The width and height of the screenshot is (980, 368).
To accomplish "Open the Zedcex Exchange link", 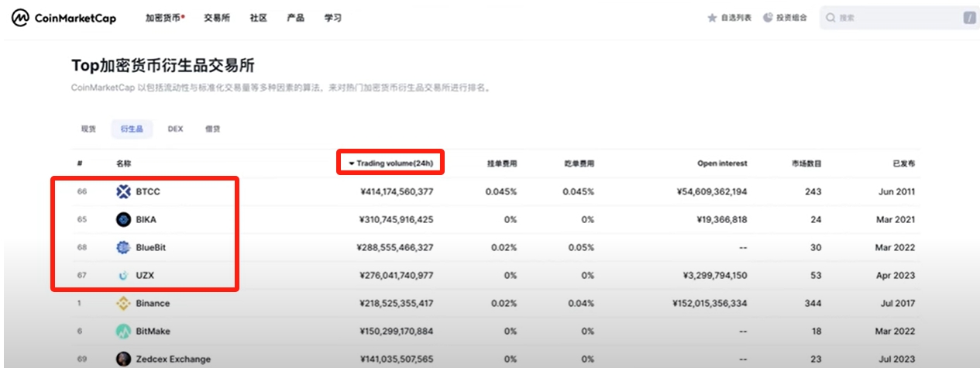I will (174, 359).
